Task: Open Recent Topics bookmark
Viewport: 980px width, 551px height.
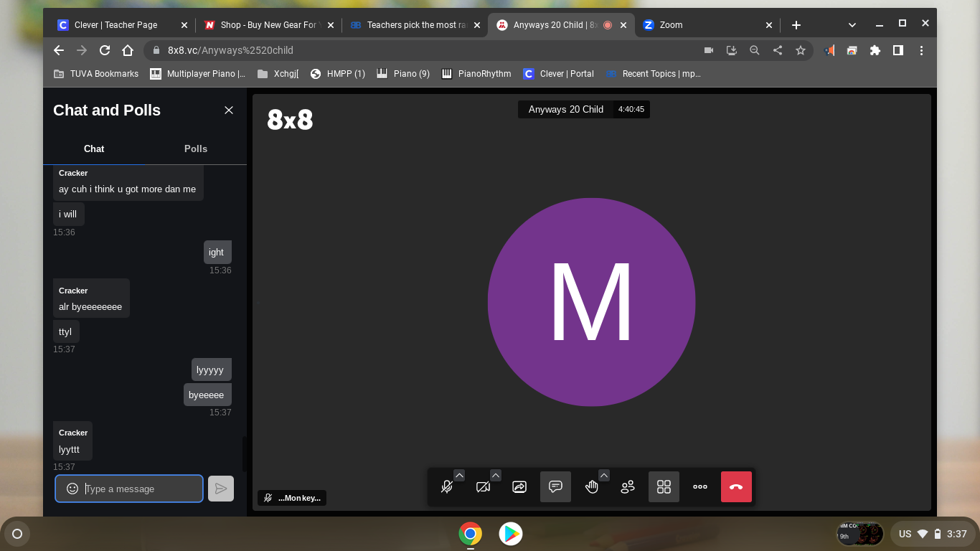Action: (653, 73)
